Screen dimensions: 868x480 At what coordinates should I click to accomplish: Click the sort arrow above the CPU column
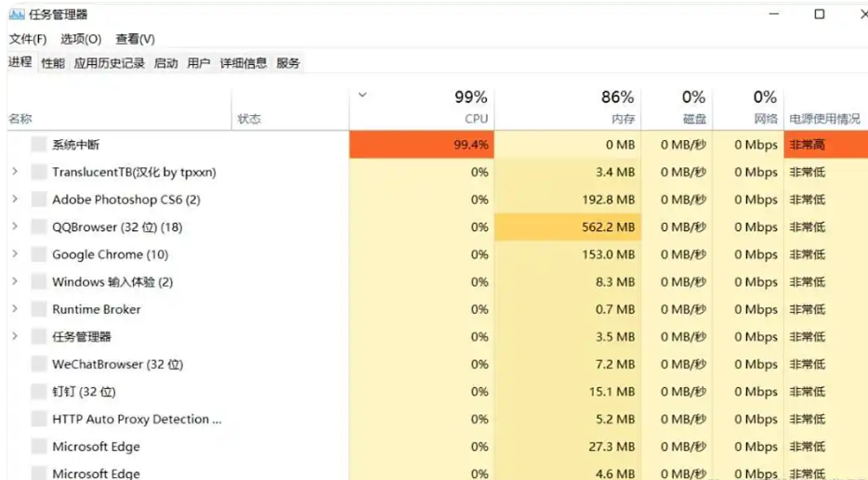click(362, 95)
